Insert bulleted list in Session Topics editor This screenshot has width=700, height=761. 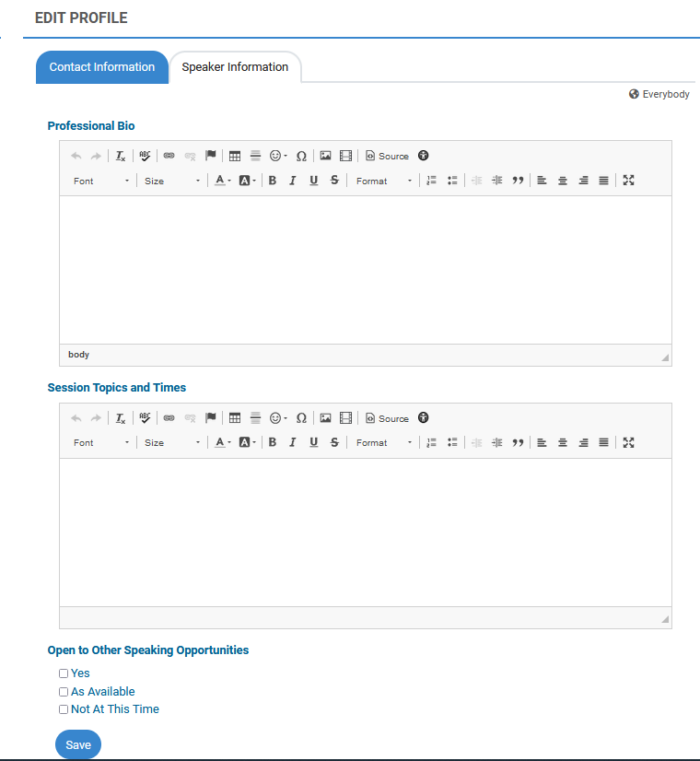click(452, 443)
